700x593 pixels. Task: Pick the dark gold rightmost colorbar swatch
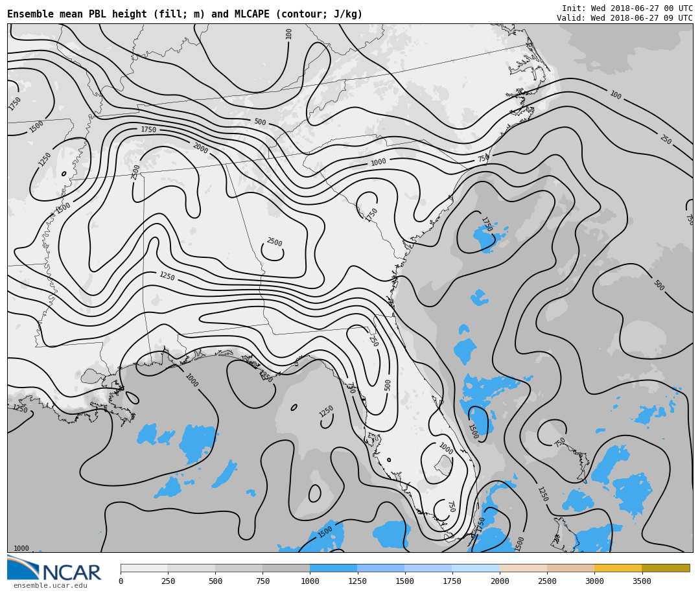coord(666,568)
